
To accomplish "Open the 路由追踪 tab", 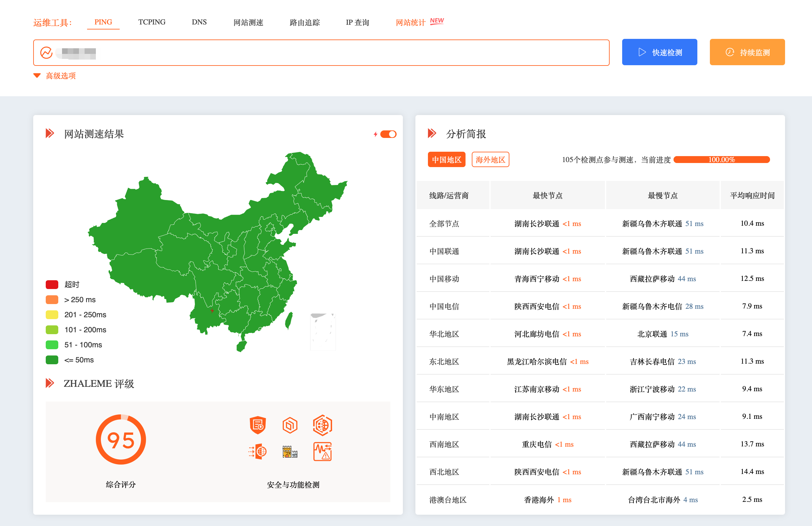I will click(304, 23).
